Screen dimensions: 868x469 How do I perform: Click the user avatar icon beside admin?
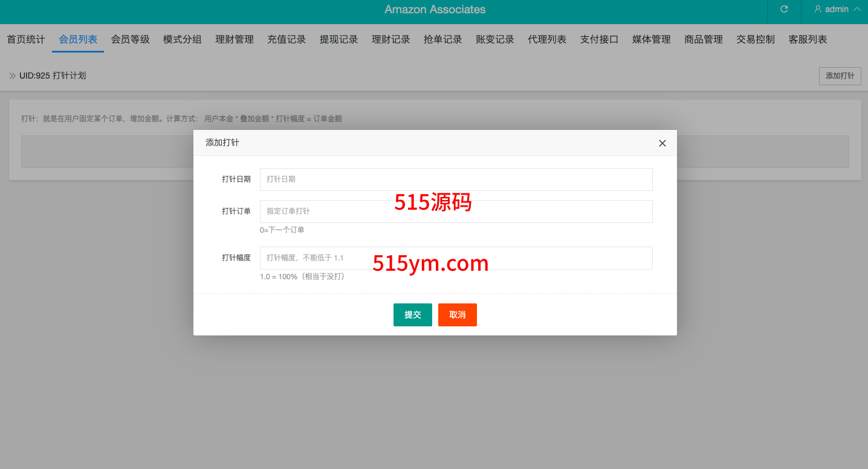point(818,9)
